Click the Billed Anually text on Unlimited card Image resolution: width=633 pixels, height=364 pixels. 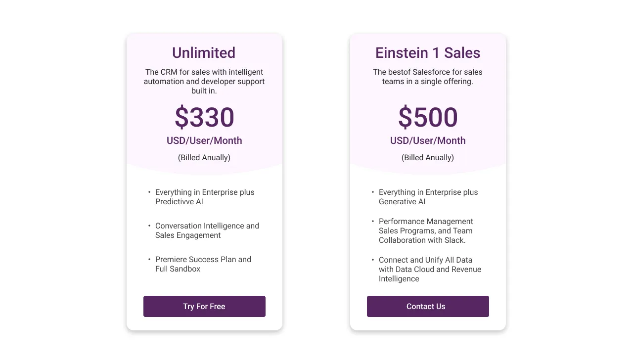(204, 157)
